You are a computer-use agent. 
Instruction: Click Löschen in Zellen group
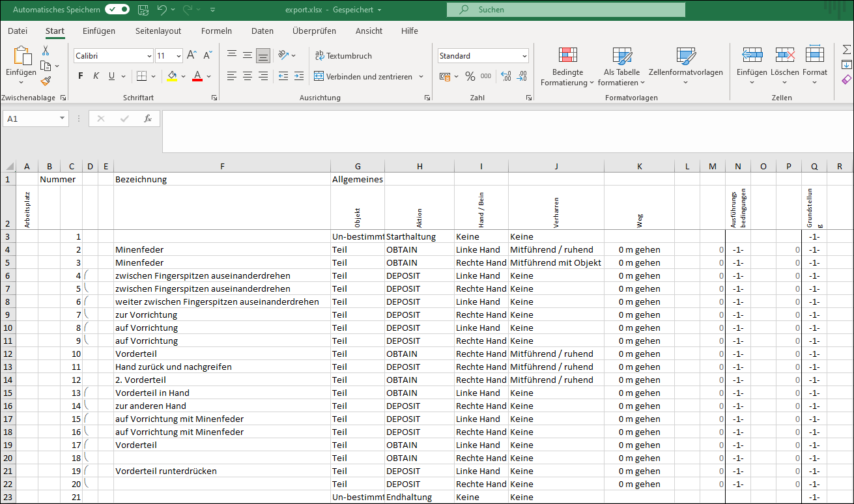784,66
